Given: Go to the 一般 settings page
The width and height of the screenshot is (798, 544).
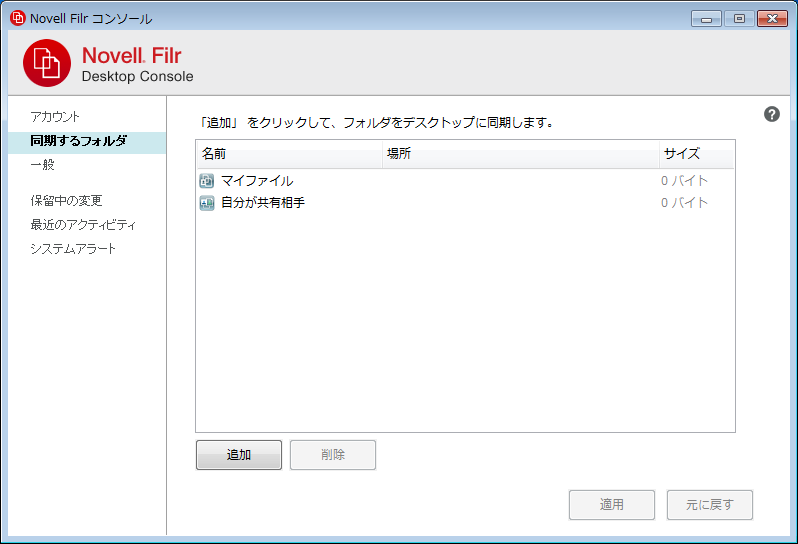Looking at the screenshot, I should click(x=43, y=165).
